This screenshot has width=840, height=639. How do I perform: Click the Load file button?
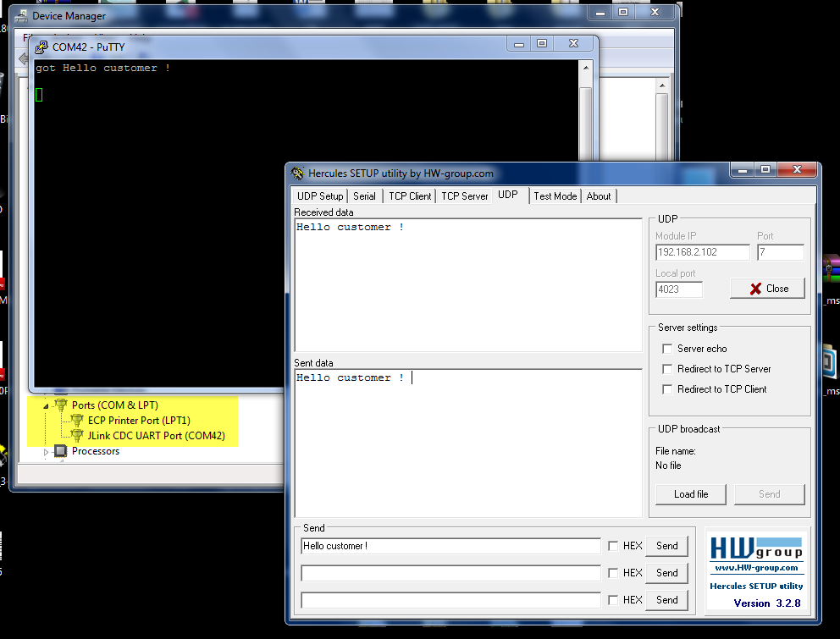(690, 494)
